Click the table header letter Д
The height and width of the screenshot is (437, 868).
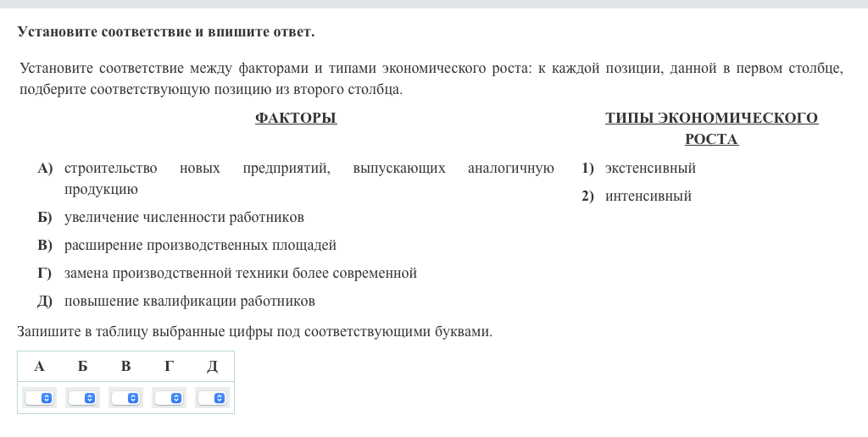tap(212, 366)
